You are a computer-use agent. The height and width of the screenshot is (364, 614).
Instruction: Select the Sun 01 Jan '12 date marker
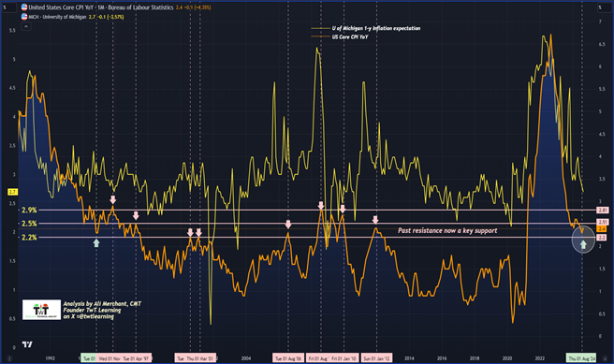[376, 358]
